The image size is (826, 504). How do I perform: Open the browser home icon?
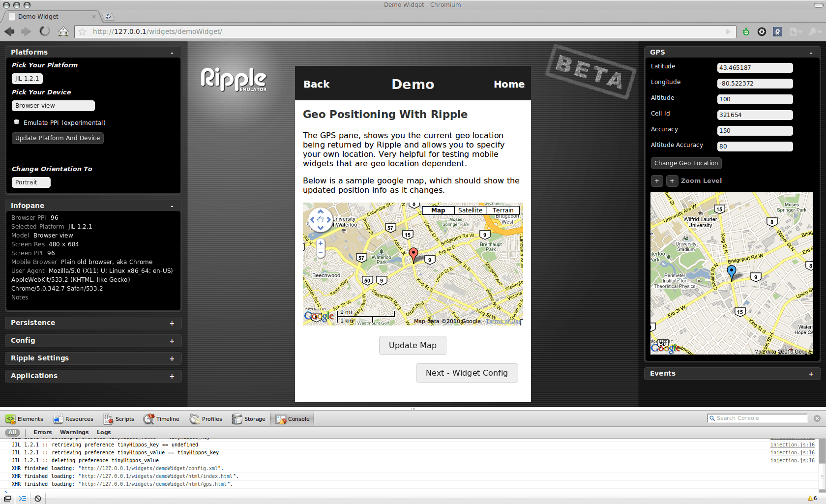point(63,31)
